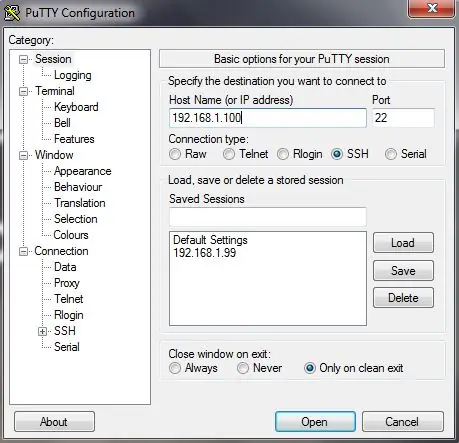The height and width of the screenshot is (443, 459).
Task: Click the Open button to connect
Action: 315,422
